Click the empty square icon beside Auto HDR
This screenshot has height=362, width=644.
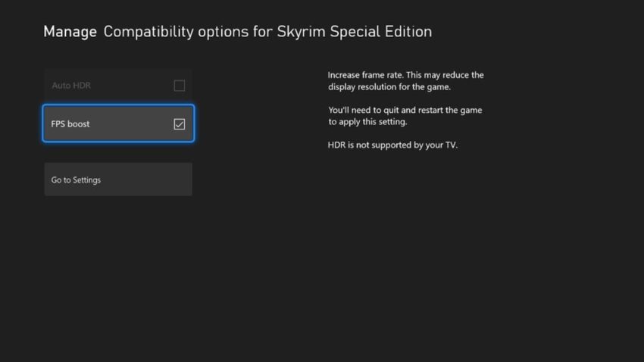pos(179,86)
